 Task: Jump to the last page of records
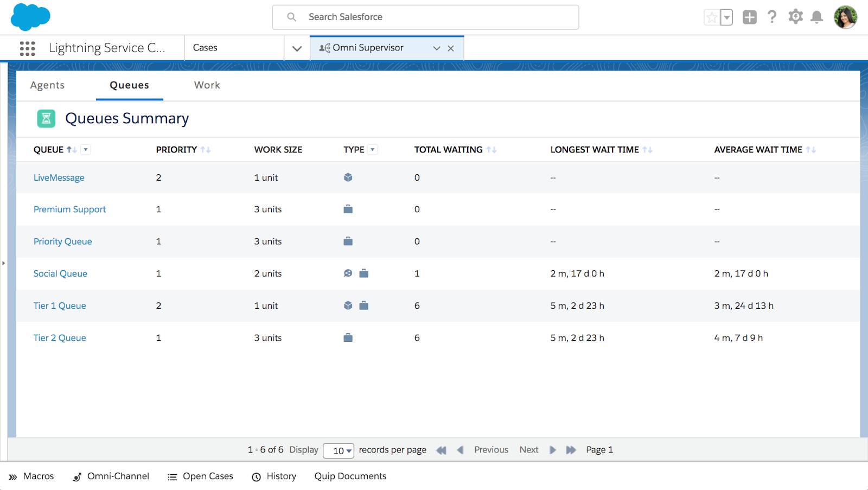click(x=571, y=450)
